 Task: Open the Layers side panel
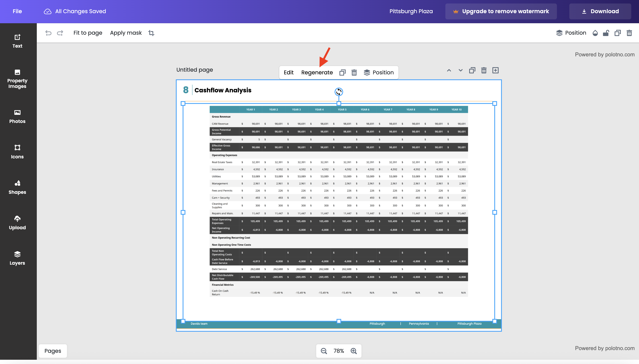(17, 258)
